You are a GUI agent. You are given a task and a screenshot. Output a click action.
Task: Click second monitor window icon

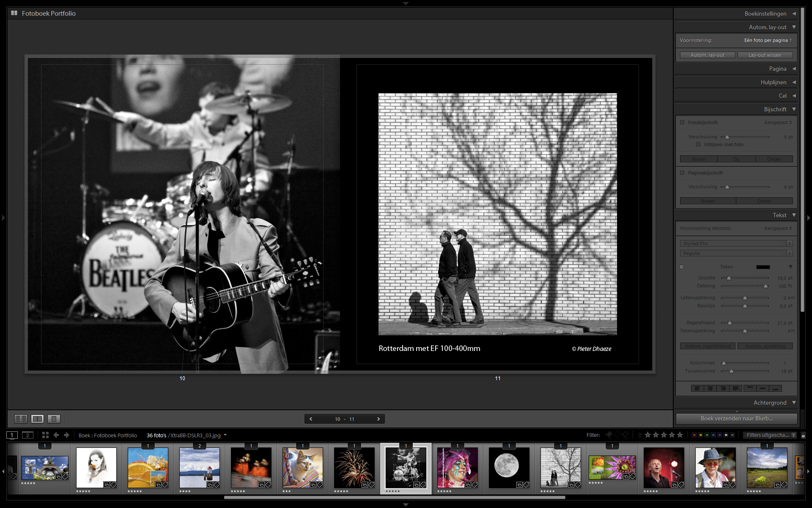[x=27, y=435]
